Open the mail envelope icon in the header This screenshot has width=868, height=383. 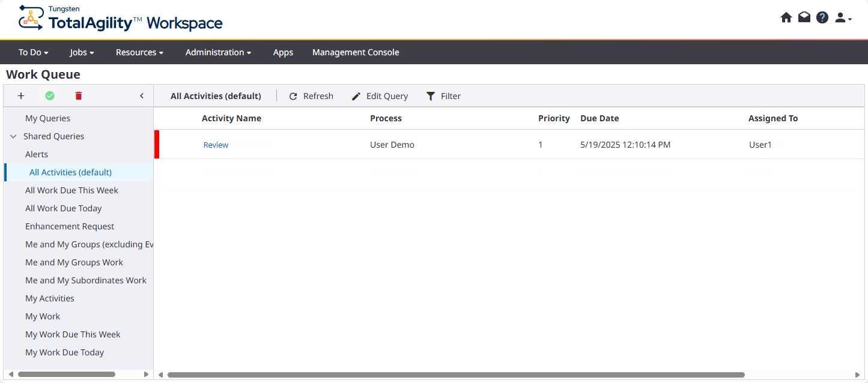click(804, 17)
